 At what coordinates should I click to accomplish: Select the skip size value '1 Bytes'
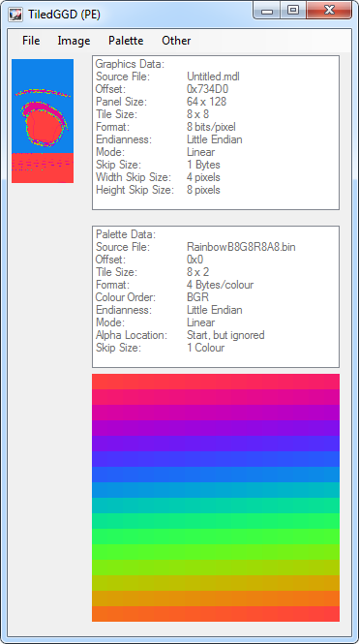[x=203, y=165]
